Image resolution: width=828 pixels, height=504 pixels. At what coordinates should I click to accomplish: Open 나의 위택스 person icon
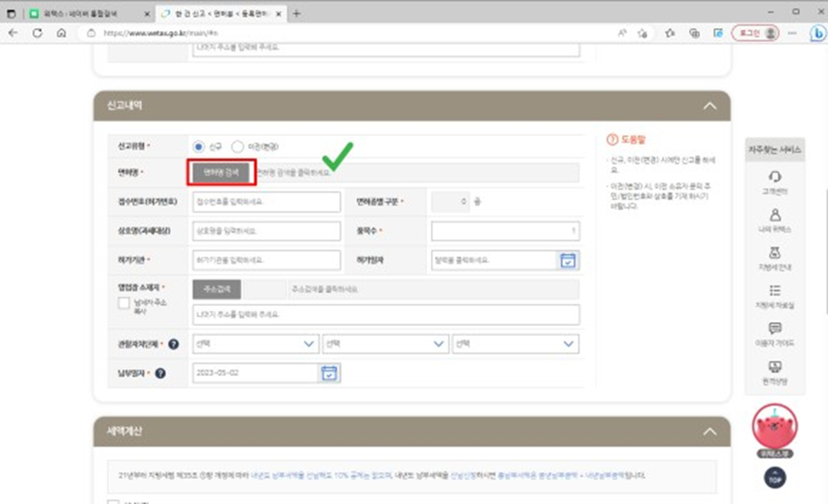pos(774,215)
